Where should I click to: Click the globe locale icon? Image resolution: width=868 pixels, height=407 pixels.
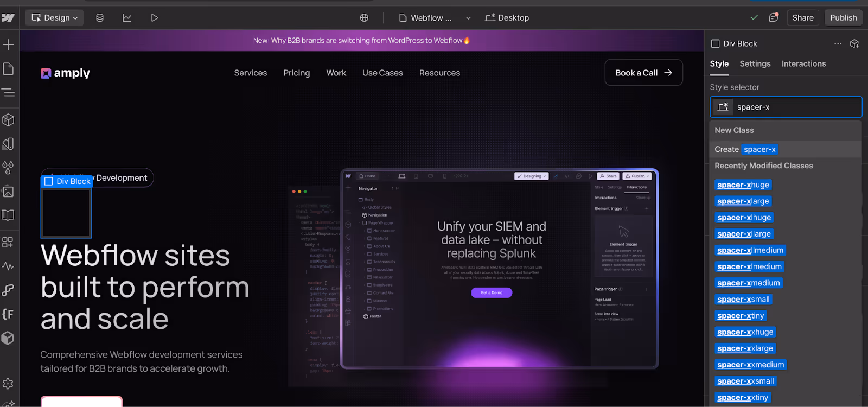pos(364,18)
